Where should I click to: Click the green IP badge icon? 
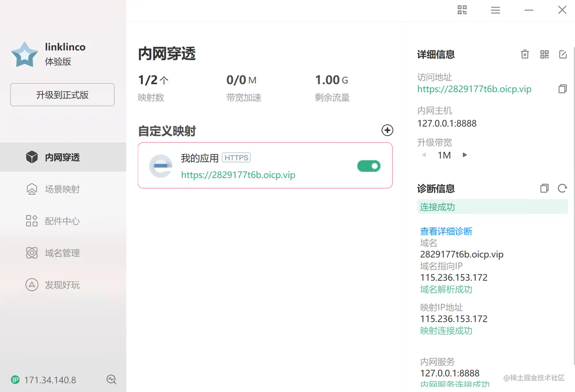(x=15, y=380)
